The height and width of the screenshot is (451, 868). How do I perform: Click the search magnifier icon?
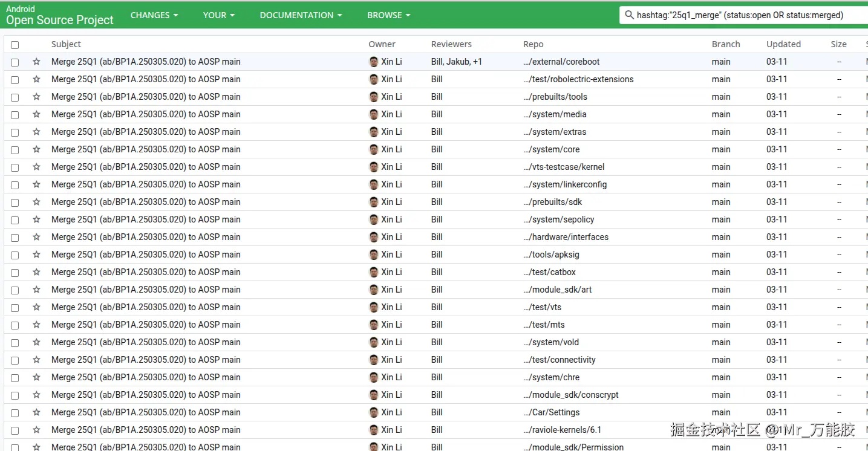(x=629, y=15)
